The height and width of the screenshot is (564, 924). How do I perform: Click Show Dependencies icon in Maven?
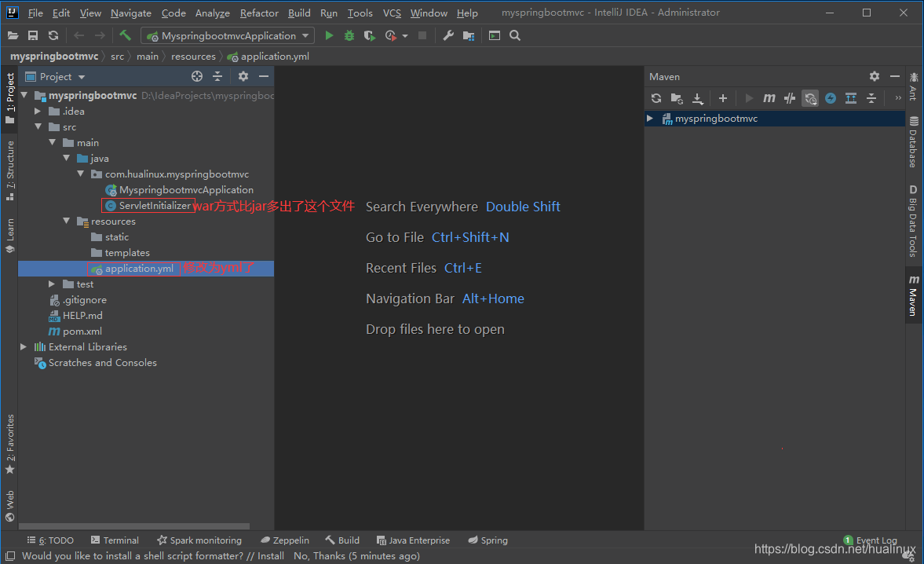(x=851, y=98)
